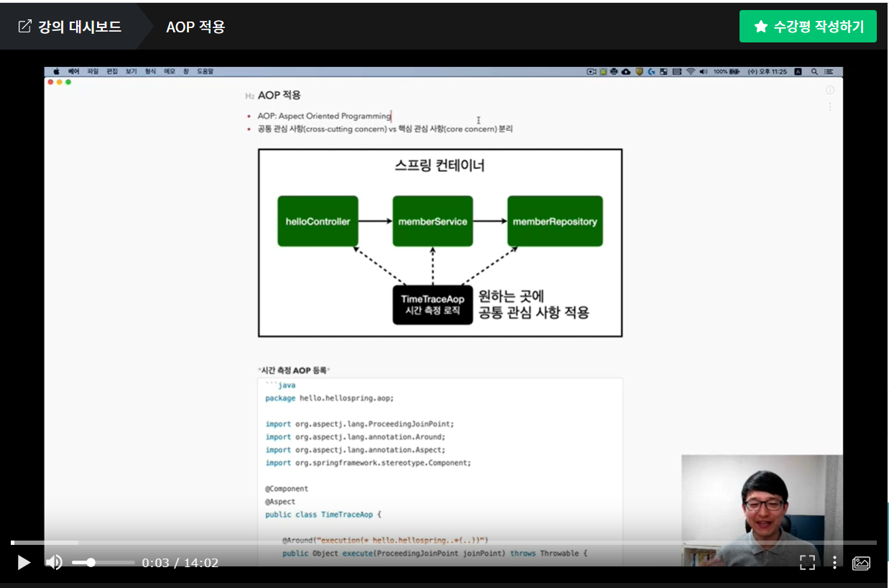This screenshot has height=588, width=889.
Task: Click the helloController box in diagram
Action: 318,221
